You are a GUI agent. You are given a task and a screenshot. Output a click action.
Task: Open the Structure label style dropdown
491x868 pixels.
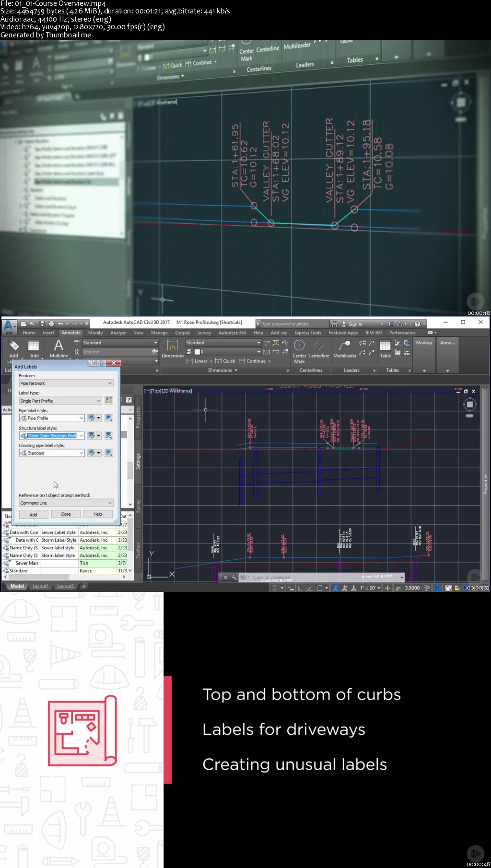click(52, 436)
